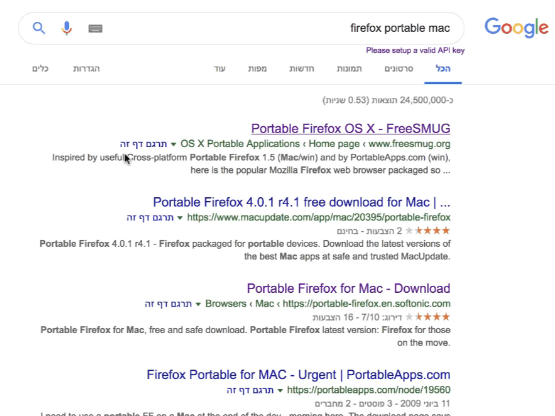Viewport: 555px width, 416px height.
Task: Expand dropdown arrow beside softonic.com URL
Action: tap(198, 304)
